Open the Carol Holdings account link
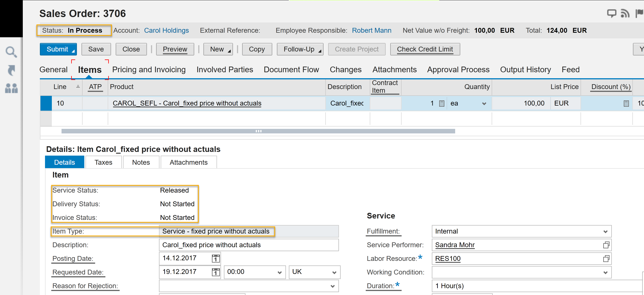 (x=166, y=30)
